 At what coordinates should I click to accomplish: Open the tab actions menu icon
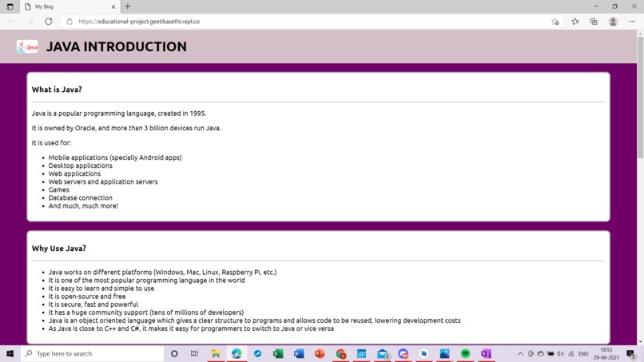point(10,6)
